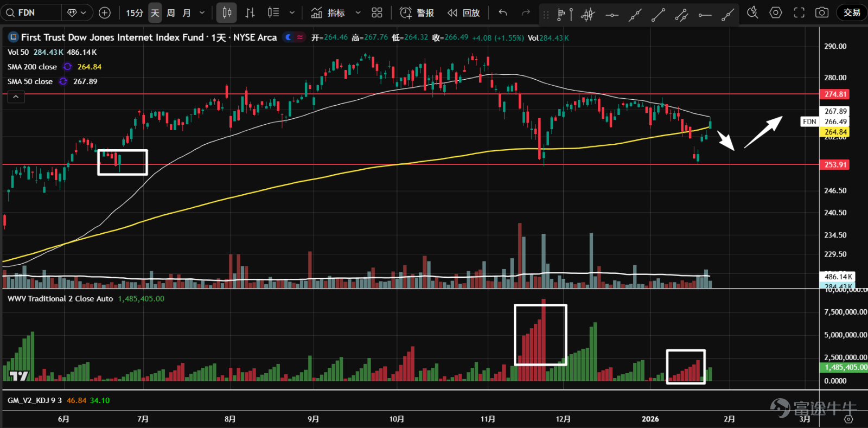Screen dimensions: 868x428
Task: Select the 月 monthly interval
Action: pos(187,12)
